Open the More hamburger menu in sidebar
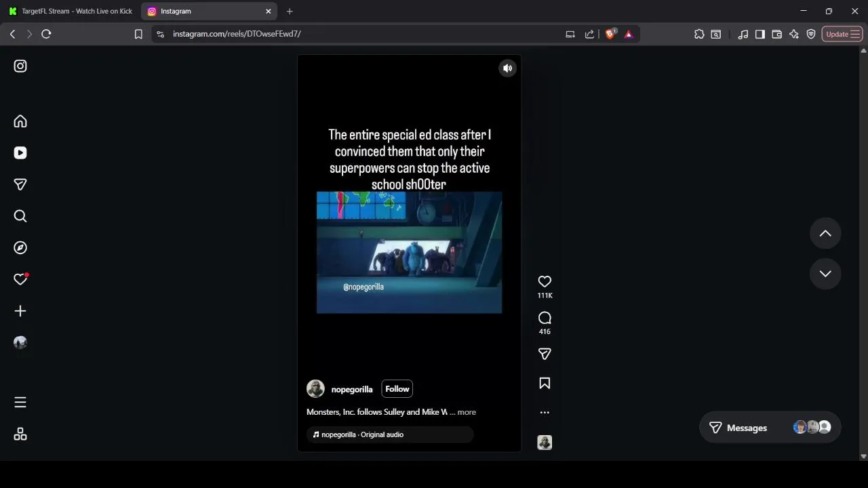 tap(20, 403)
